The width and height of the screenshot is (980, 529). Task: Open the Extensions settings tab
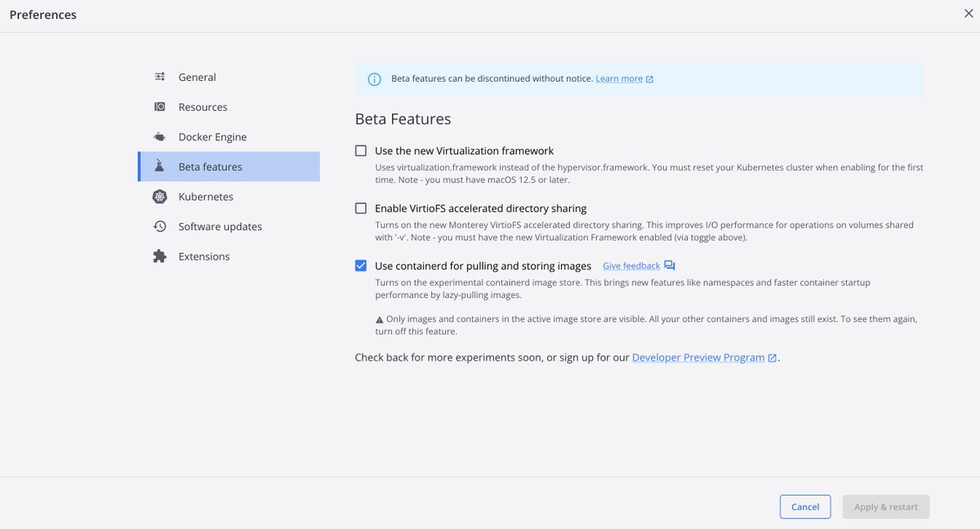click(x=229, y=256)
